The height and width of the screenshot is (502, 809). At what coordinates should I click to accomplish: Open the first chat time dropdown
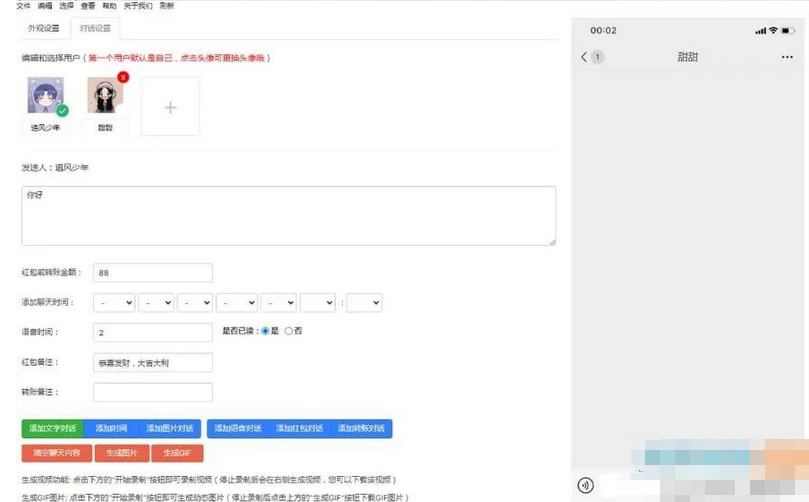click(x=114, y=303)
